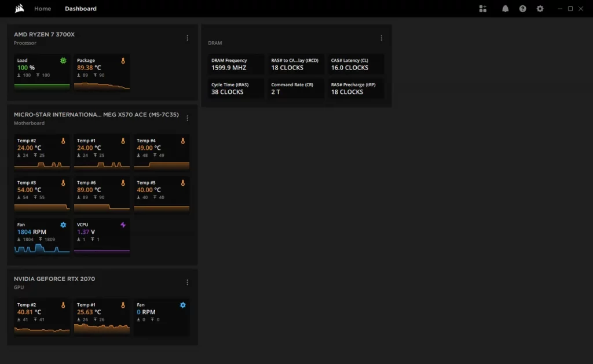Select the Dashboard tab
This screenshot has width=593, height=364.
[x=80, y=9]
